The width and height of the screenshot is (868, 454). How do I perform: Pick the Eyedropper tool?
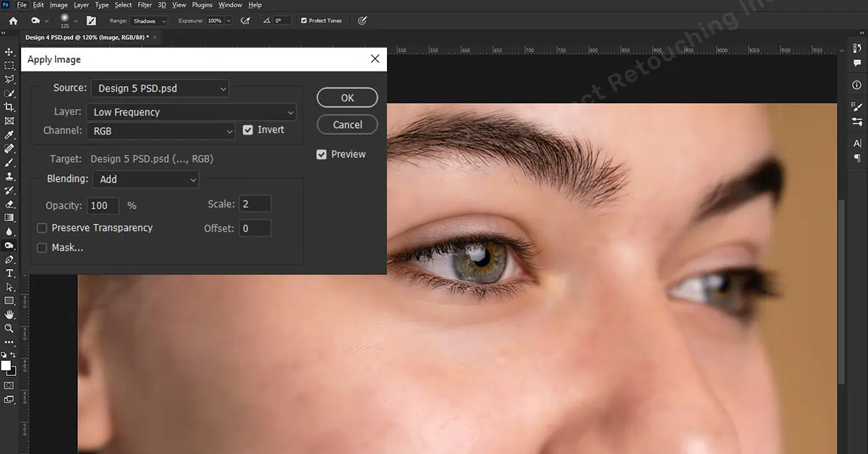pyautogui.click(x=9, y=134)
